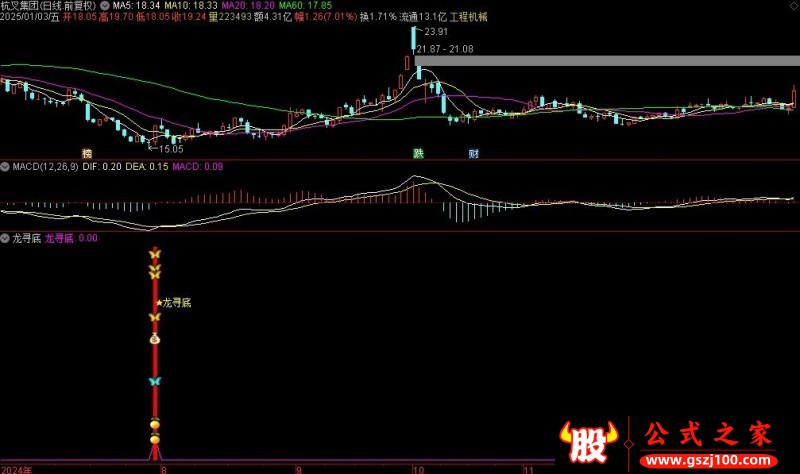Click the red 龙寻底 vertical signal bar

tap(155, 352)
